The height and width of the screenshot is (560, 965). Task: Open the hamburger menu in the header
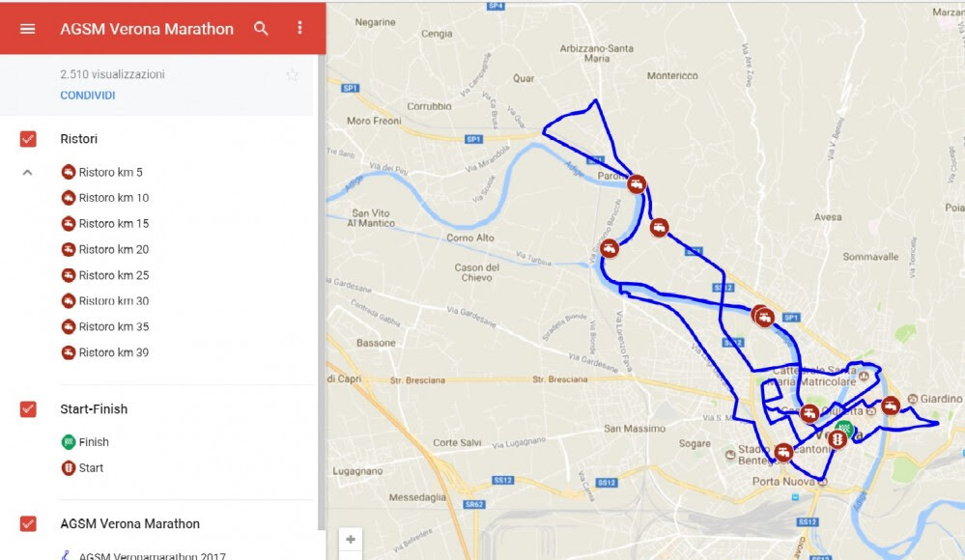pyautogui.click(x=28, y=29)
